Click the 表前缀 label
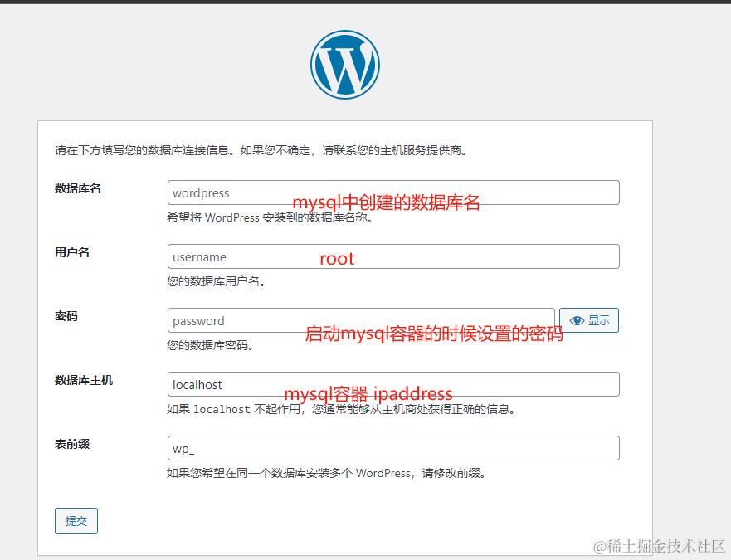Screen dimensions: 731x560 [72, 444]
